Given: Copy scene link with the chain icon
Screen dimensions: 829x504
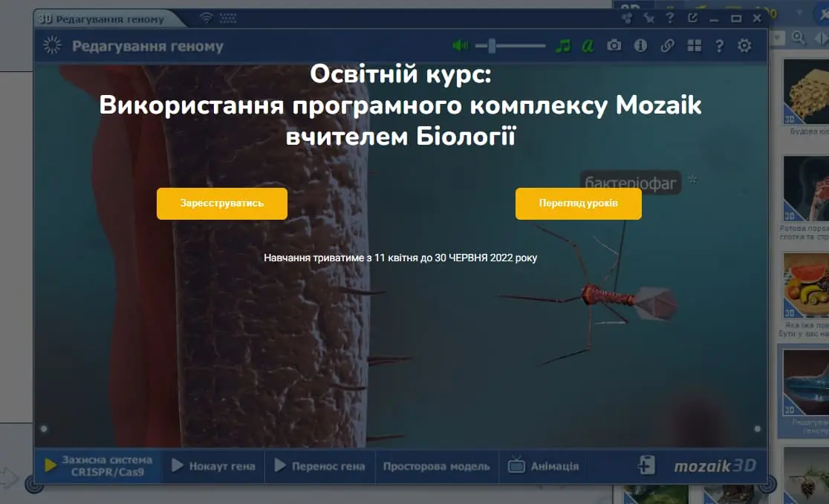Looking at the screenshot, I should pyautogui.click(x=667, y=46).
